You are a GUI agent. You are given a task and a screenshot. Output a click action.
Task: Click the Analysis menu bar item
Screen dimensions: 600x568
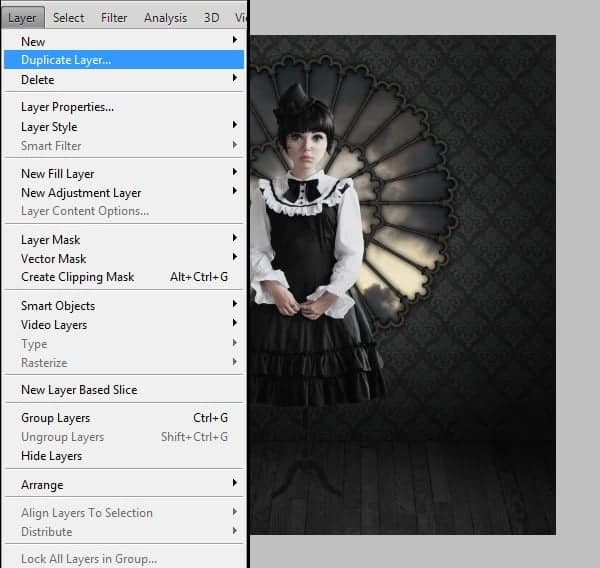click(x=165, y=17)
